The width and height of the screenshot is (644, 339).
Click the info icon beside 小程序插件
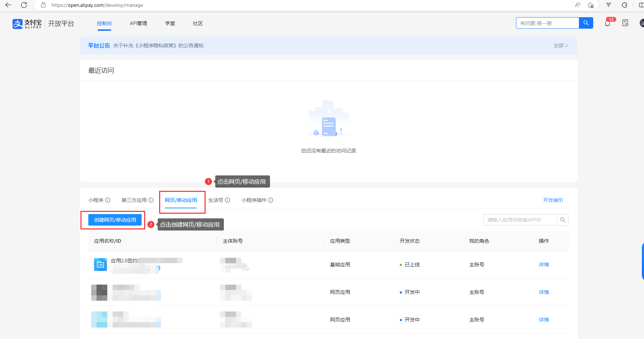coord(271,200)
